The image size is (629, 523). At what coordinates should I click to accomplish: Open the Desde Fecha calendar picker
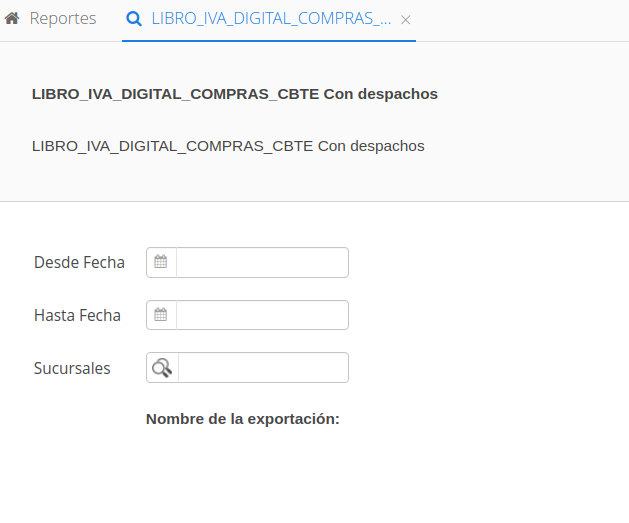pos(161,262)
